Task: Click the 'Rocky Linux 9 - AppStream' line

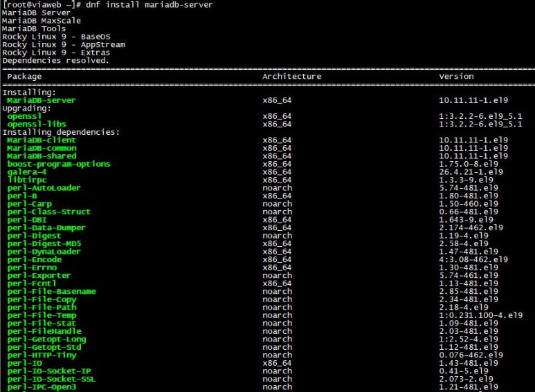Action: tap(64, 45)
